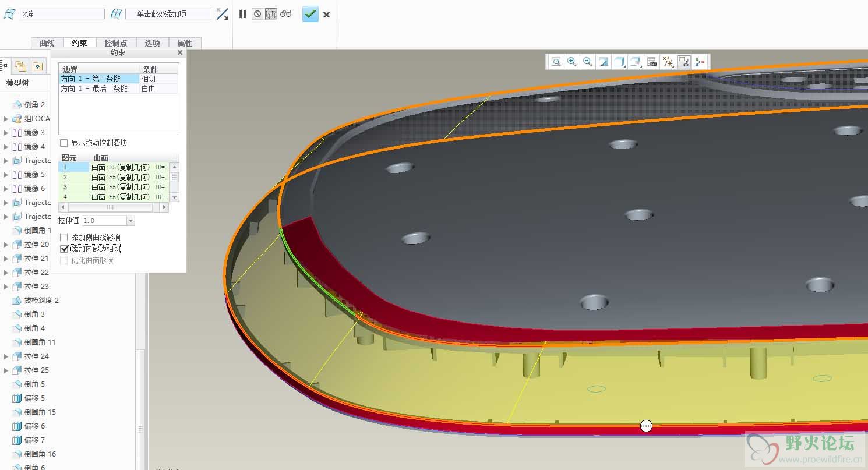Click the Repaint screen icon
The image size is (868, 470).
click(x=604, y=62)
